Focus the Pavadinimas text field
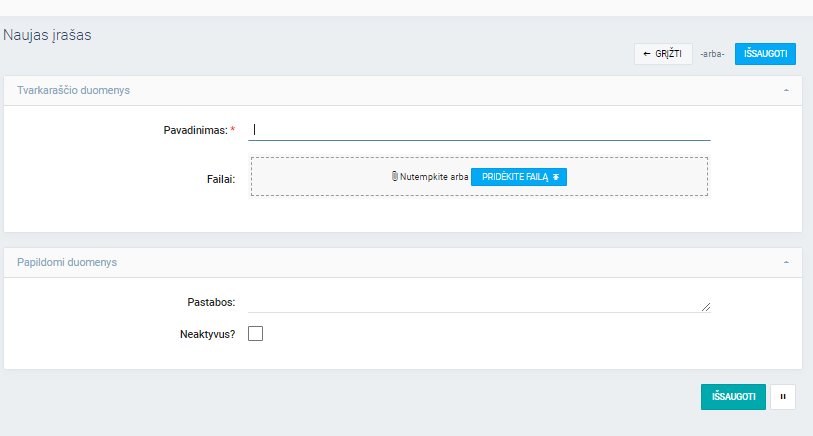This screenshot has height=436, width=813. tap(479, 129)
